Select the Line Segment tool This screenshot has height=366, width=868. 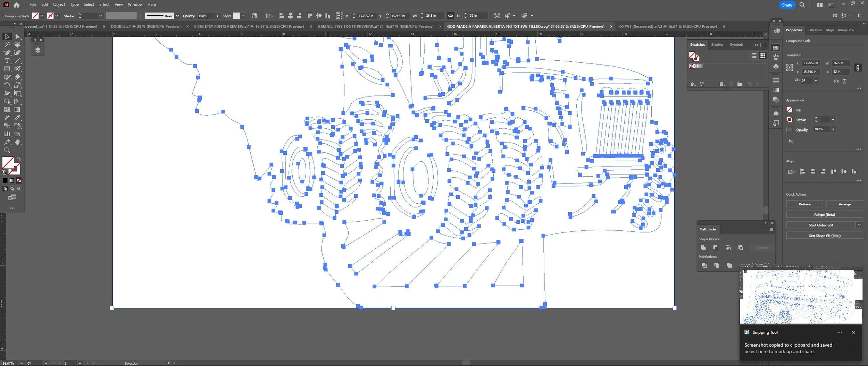(x=17, y=61)
